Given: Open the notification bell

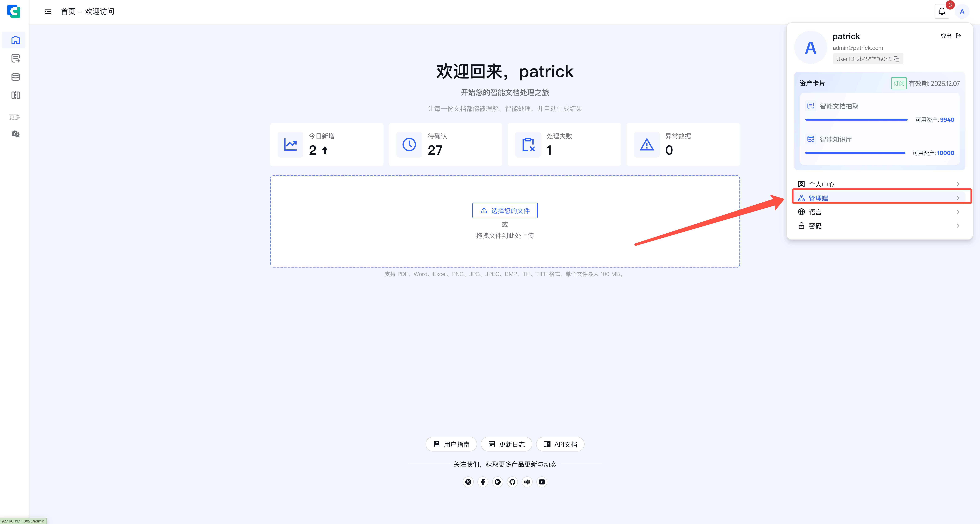Looking at the screenshot, I should pyautogui.click(x=942, y=11).
